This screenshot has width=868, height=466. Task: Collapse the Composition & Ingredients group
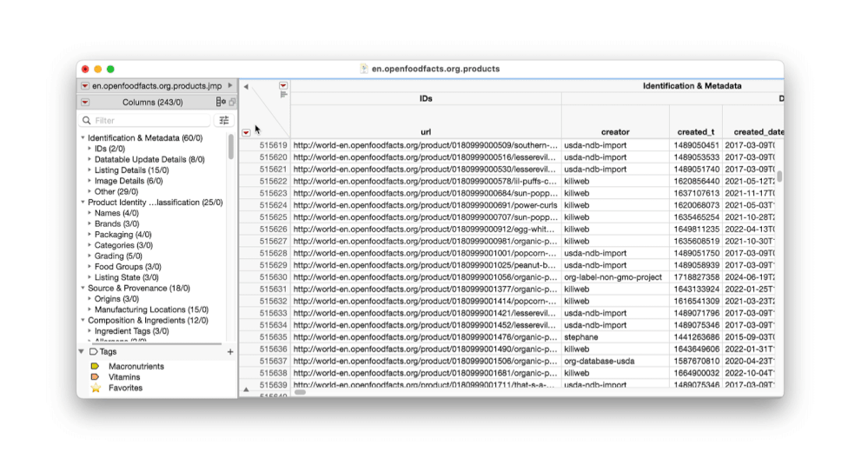[x=83, y=320]
